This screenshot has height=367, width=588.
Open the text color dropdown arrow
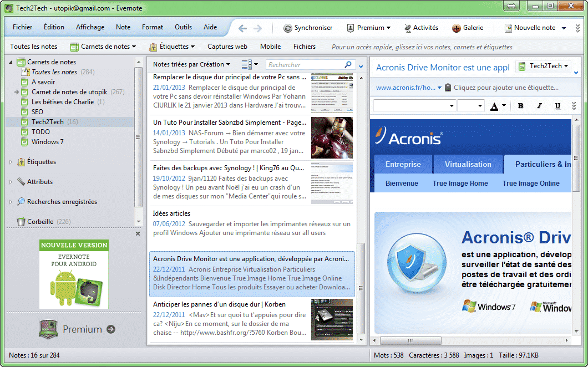504,106
